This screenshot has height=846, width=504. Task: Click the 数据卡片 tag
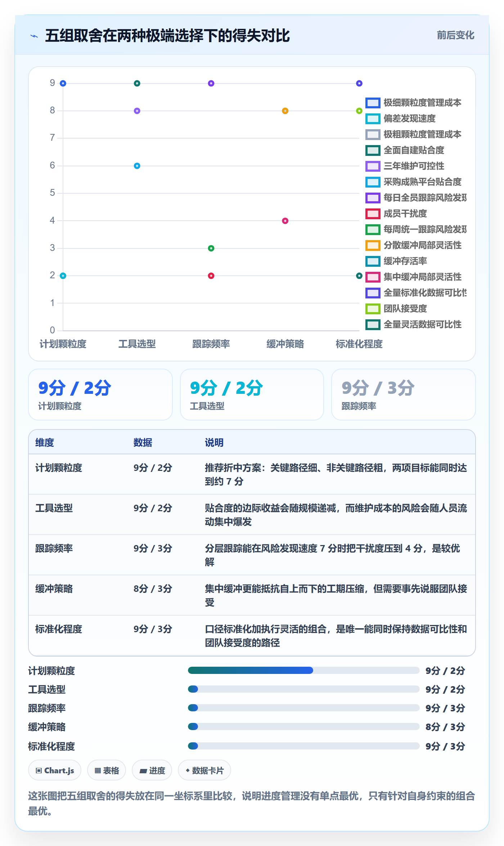tap(204, 770)
